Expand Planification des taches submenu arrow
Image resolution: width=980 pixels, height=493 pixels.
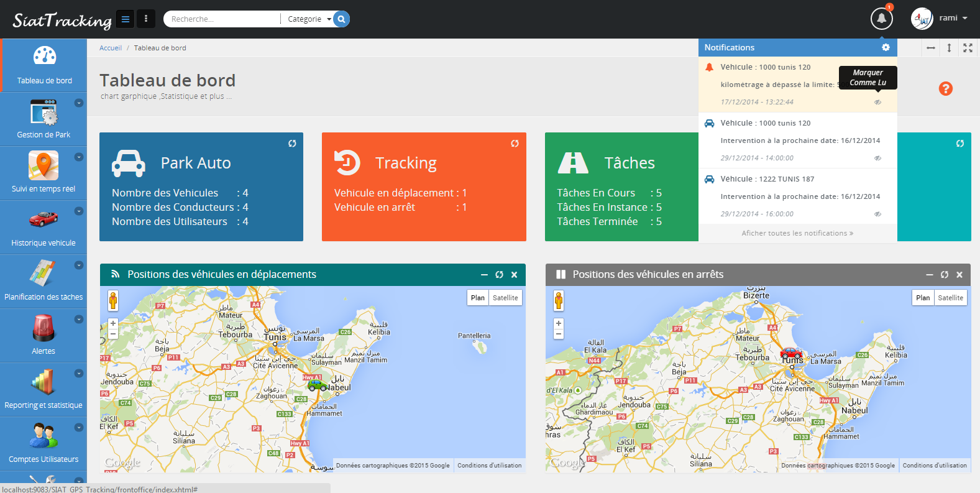(79, 265)
